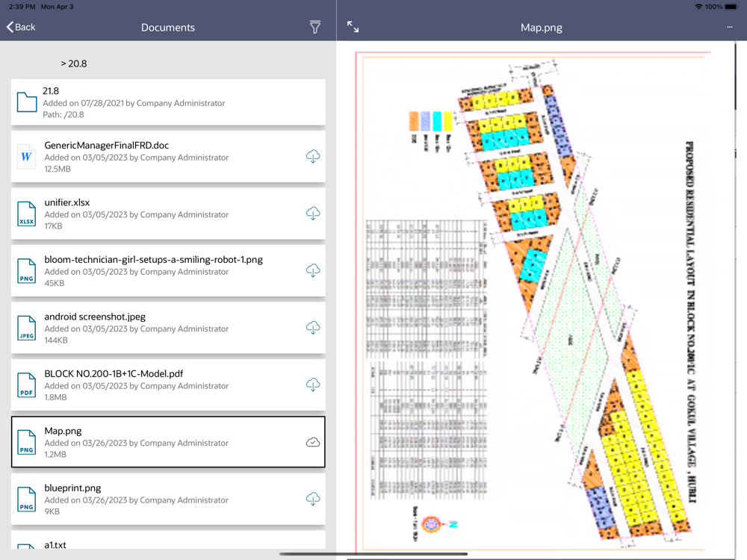Select GenericManagerFinalFRD.doc file name
Image resolution: width=747 pixels, height=560 pixels.
click(107, 146)
